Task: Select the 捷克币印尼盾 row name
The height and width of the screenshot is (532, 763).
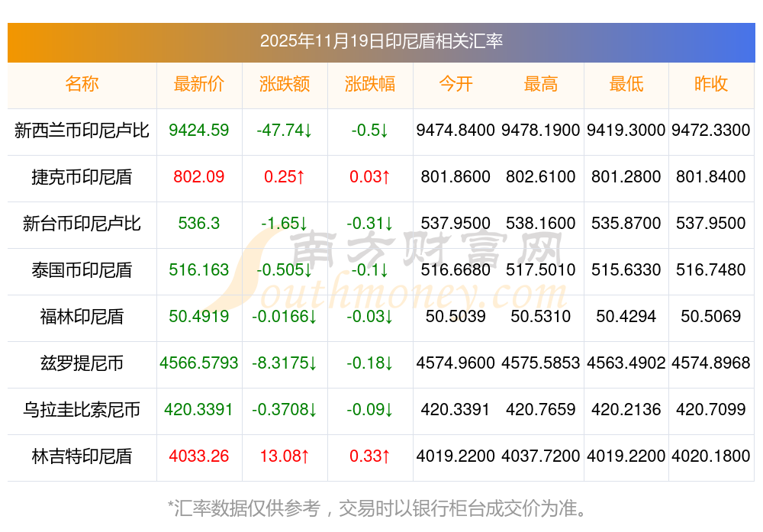Action: tap(82, 177)
